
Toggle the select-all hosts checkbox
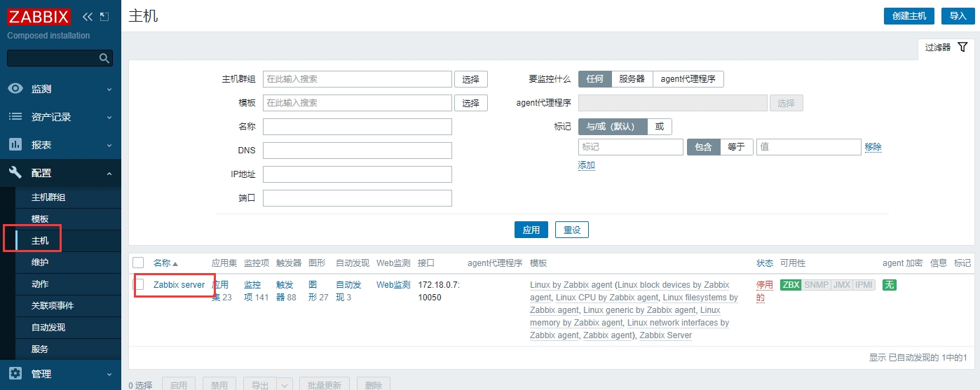pos(138,263)
